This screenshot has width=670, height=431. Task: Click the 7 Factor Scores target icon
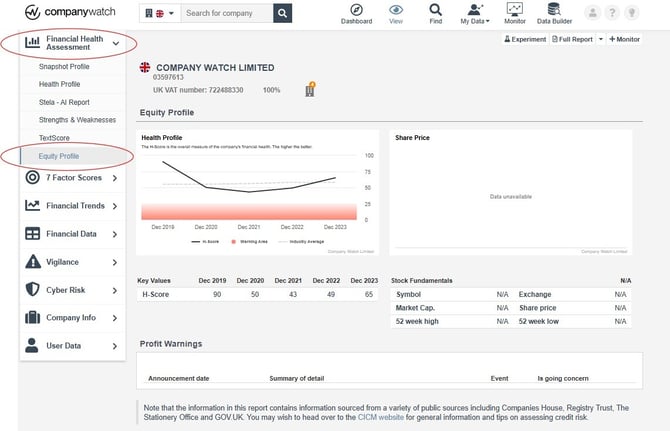pos(32,177)
